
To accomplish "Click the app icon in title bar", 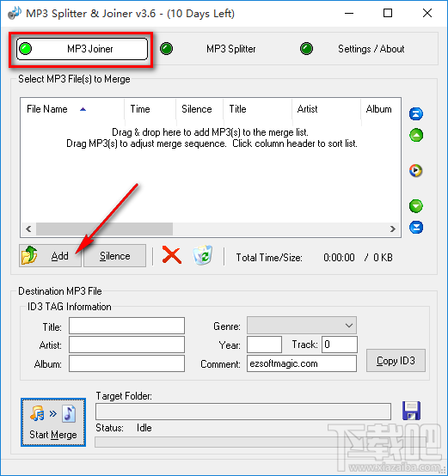I will coord(15,13).
